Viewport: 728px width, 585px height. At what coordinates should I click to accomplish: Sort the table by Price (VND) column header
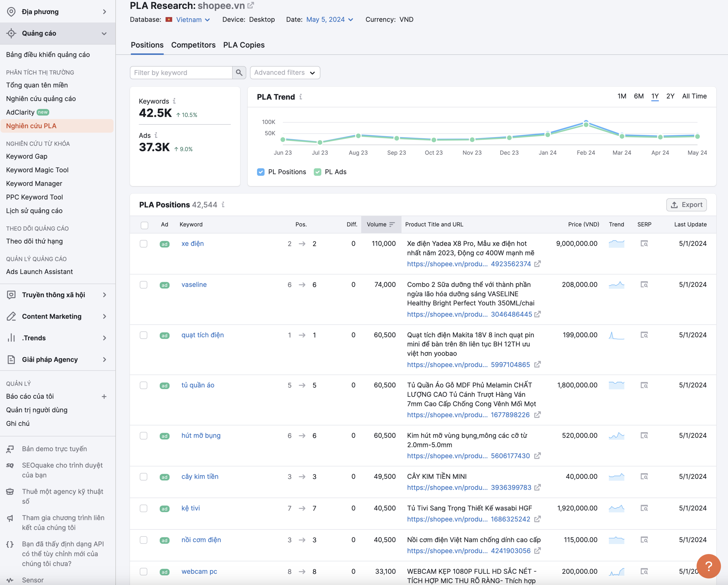[x=583, y=224]
